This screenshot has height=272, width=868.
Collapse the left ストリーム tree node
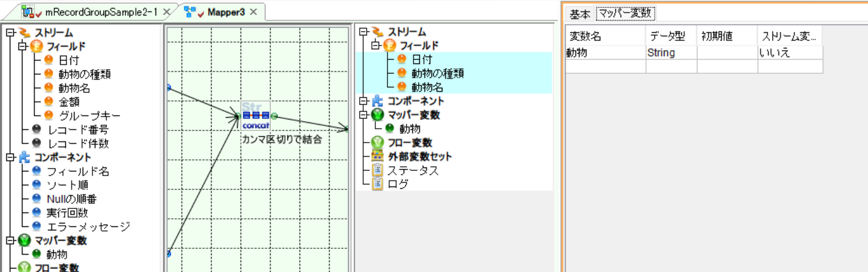pos(9,33)
